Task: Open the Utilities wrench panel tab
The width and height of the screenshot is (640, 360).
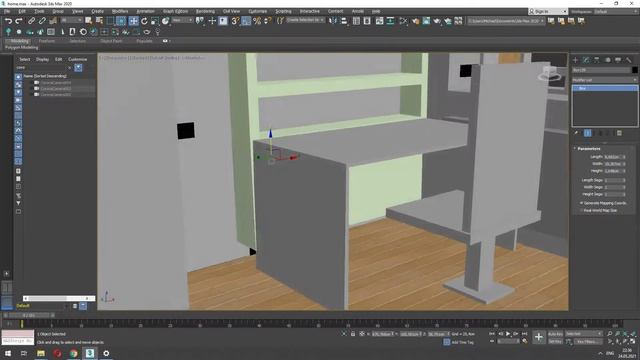Action: 629,60
